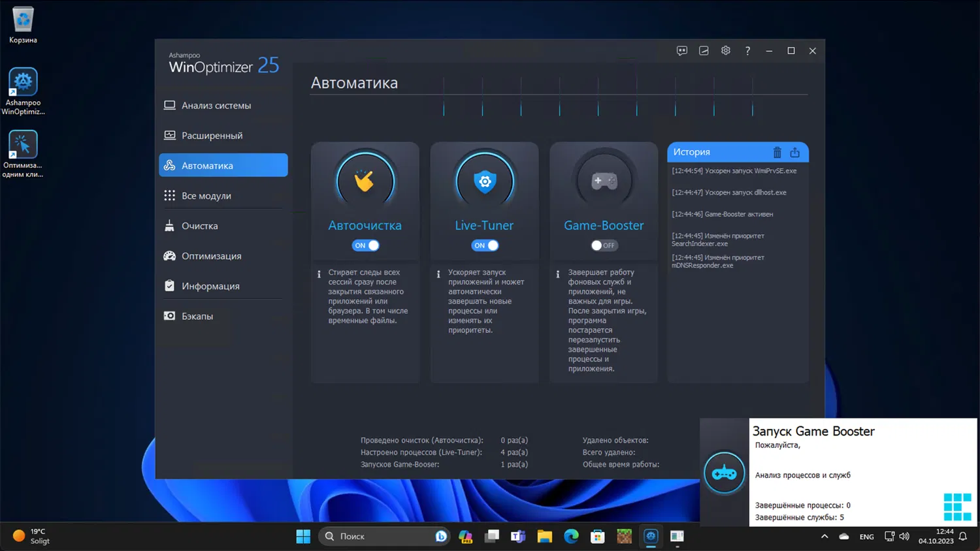Open the Информация section
The image size is (980, 551).
(x=223, y=286)
